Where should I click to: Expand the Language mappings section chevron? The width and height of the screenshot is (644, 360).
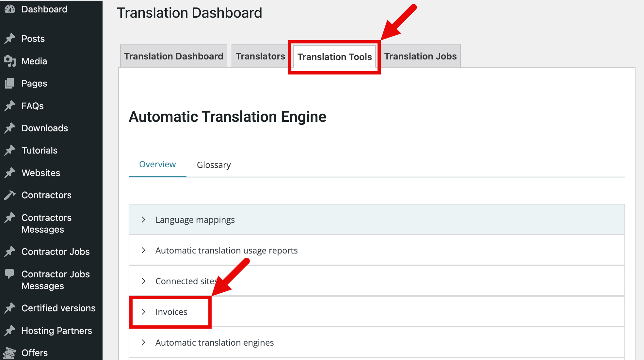click(x=143, y=220)
